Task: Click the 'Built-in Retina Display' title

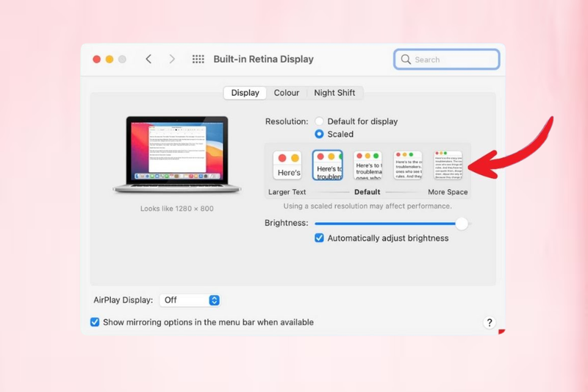Action: click(x=264, y=60)
